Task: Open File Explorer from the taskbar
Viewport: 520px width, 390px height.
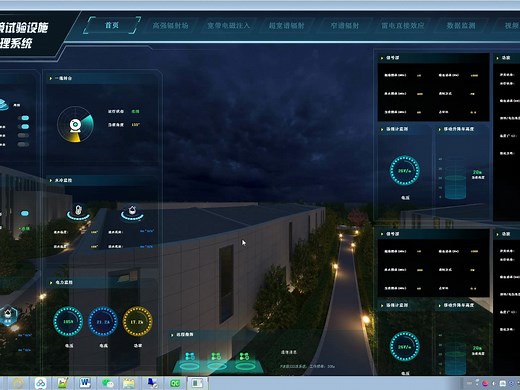Action: (x=129, y=383)
